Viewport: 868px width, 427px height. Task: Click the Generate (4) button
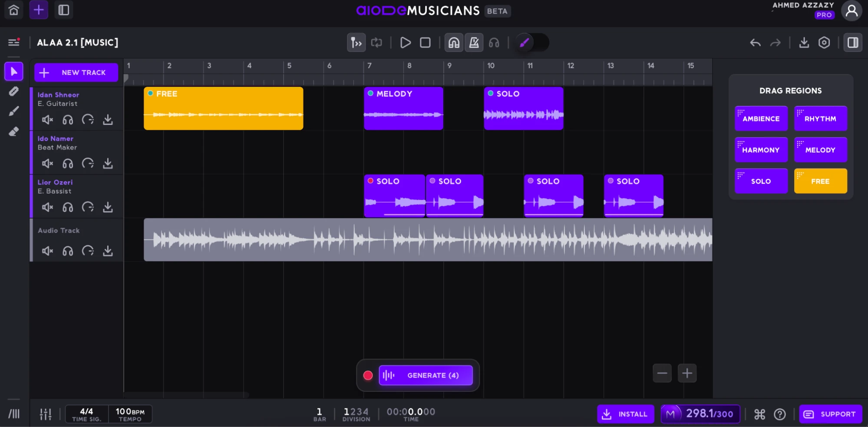(x=426, y=375)
